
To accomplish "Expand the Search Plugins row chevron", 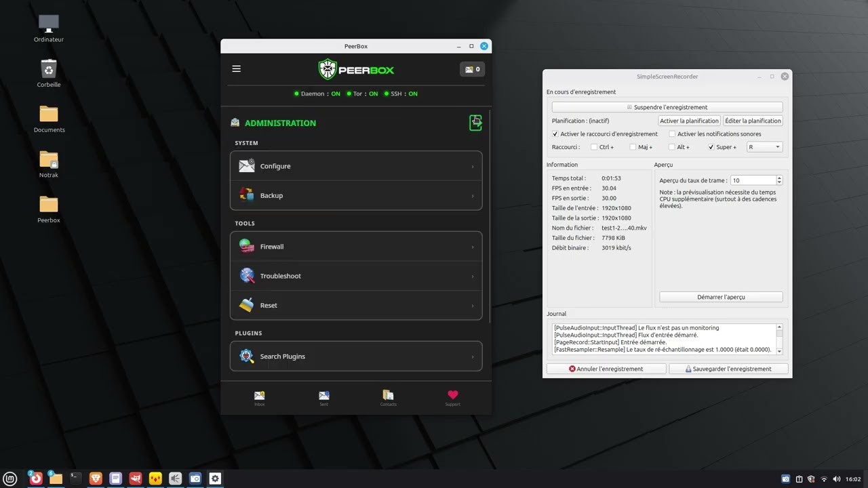I will (x=473, y=357).
